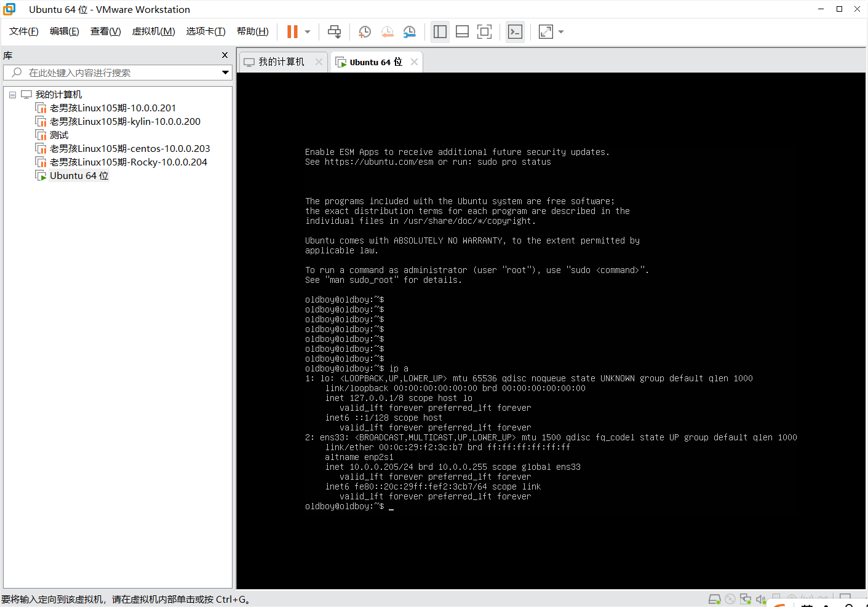Select the 我的计算机 root tree item
This screenshot has height=607, width=868.
click(x=58, y=95)
